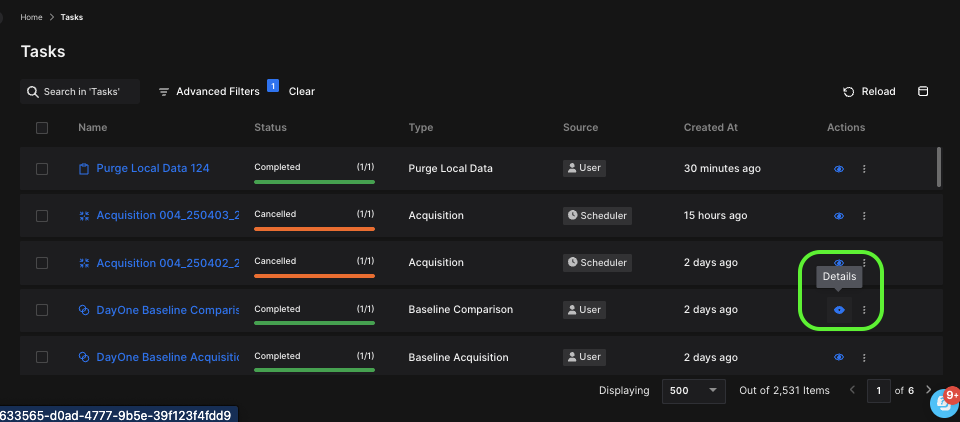This screenshot has width=960, height=422.
Task: Open details for Purge Local Data 124
Action: click(839, 169)
